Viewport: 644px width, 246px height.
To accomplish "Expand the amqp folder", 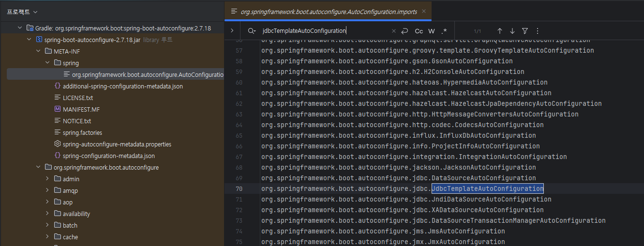I will (x=47, y=190).
